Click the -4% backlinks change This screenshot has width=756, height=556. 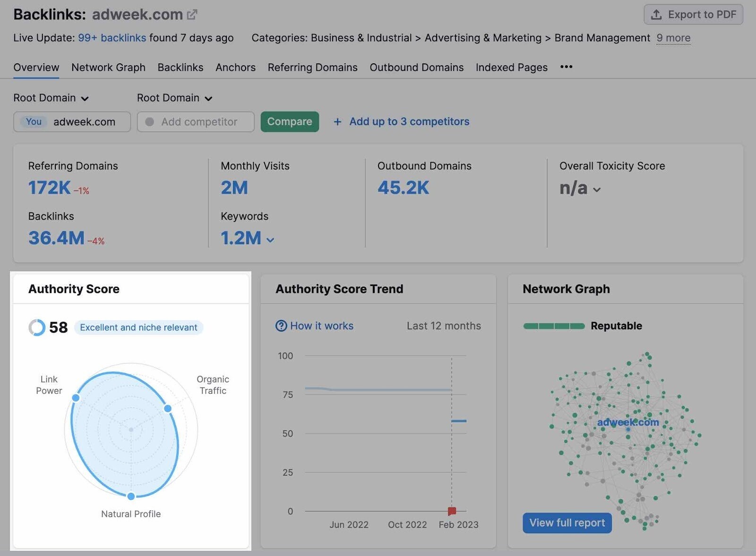click(x=96, y=241)
